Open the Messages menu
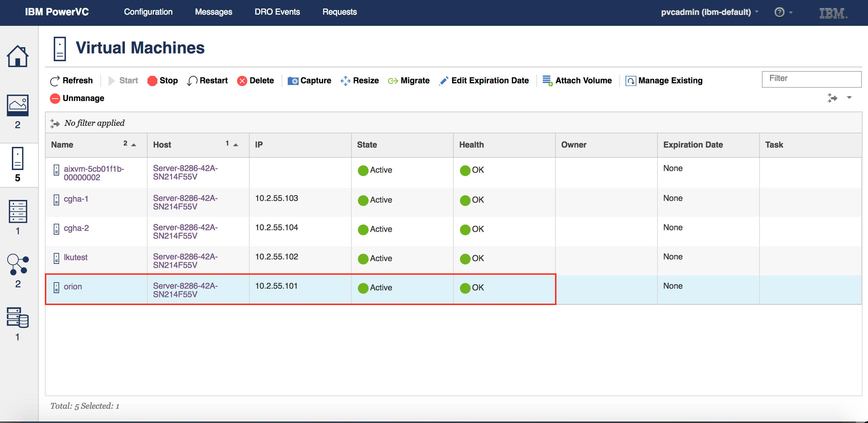Viewport: 868px width, 423px height. click(214, 12)
